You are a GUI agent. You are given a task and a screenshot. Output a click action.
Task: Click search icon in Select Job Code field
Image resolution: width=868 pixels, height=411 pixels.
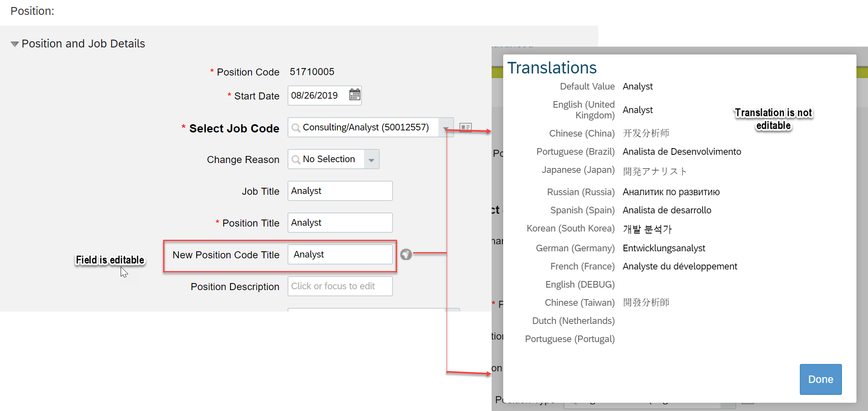pyautogui.click(x=296, y=128)
